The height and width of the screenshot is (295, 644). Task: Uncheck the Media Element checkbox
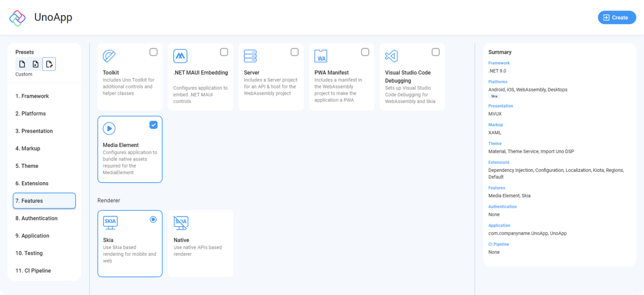153,124
